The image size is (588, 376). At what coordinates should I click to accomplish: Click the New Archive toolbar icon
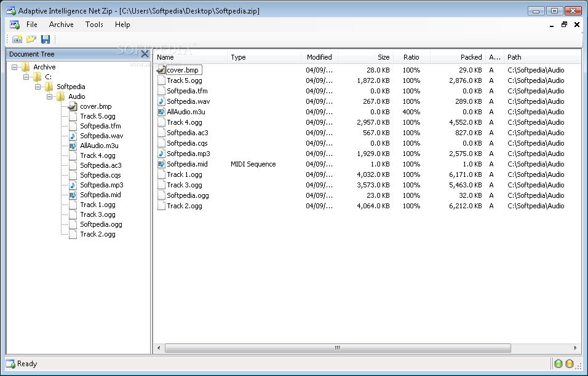coord(17,39)
